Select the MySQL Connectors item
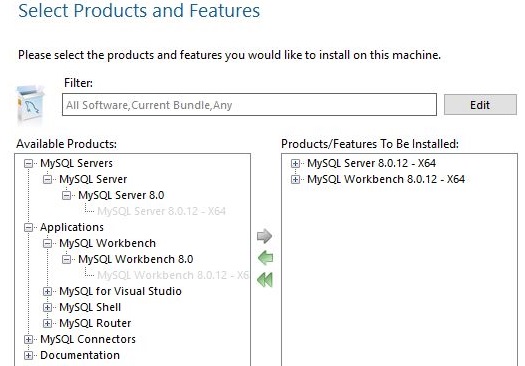The width and height of the screenshot is (525, 366). 88,340
